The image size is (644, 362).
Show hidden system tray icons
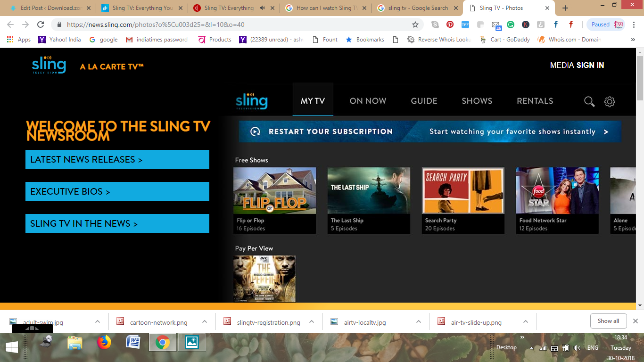pyautogui.click(x=532, y=348)
